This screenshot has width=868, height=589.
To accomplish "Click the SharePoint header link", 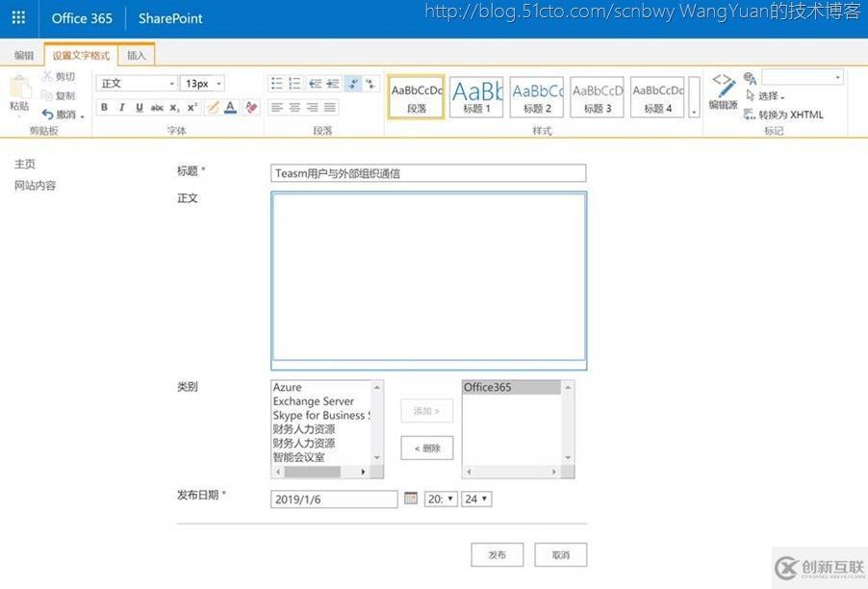I will [170, 18].
